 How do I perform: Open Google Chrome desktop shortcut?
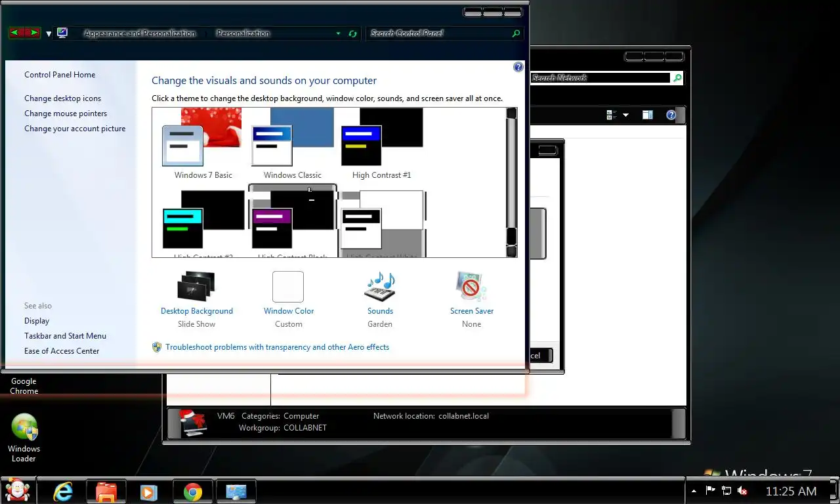click(x=24, y=386)
